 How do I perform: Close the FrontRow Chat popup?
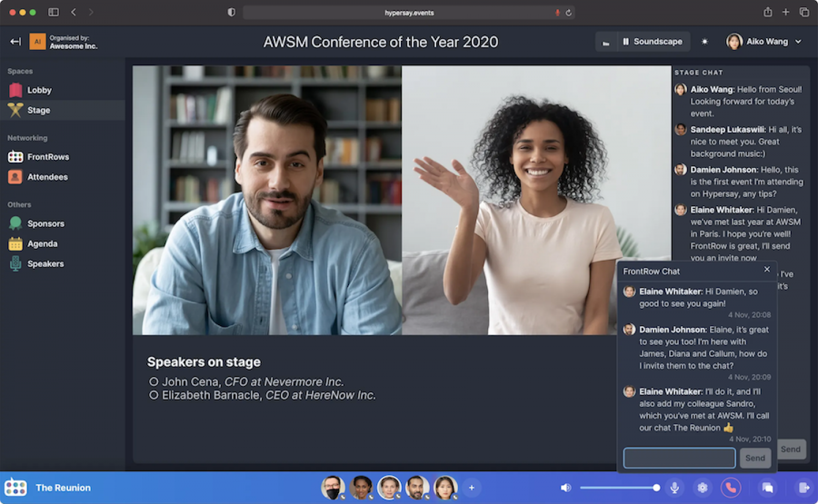click(x=767, y=269)
